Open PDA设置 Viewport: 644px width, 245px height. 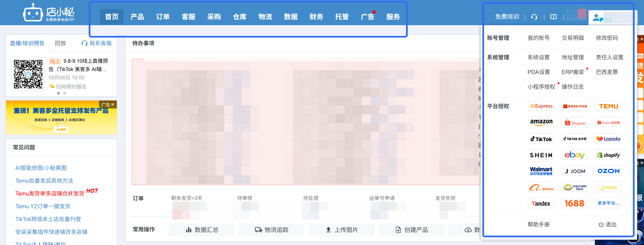(538, 72)
